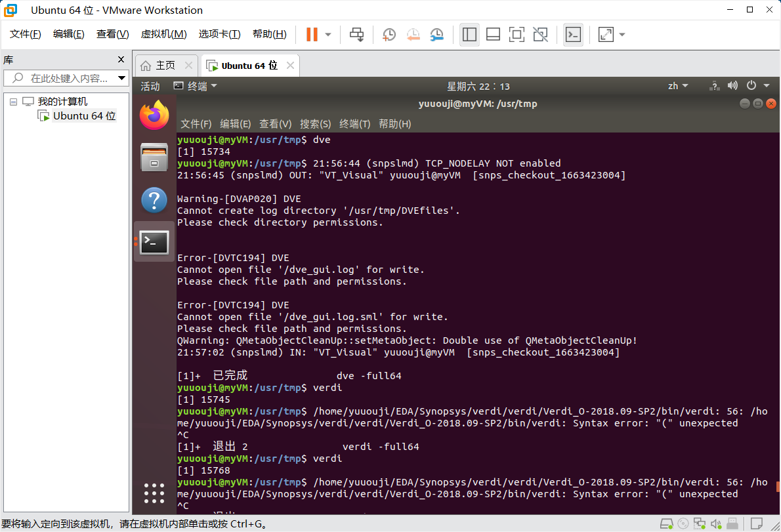Open the 虚拟机(M) menu

[163, 33]
